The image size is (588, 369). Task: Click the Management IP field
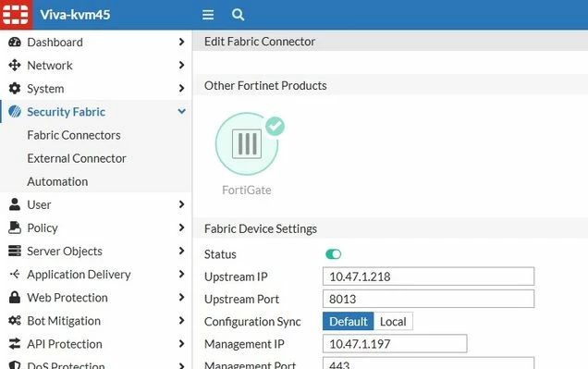tap(395, 343)
